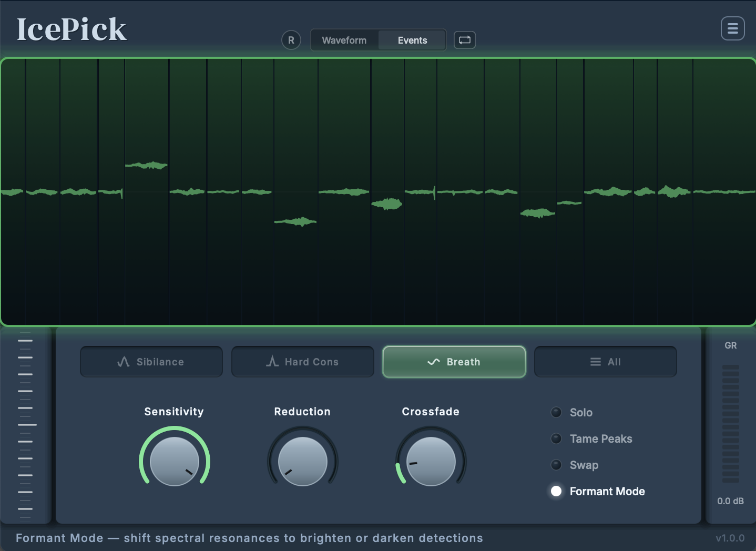Viewport: 756px width, 551px height.
Task: Click the IcePick logo
Action: click(x=71, y=29)
